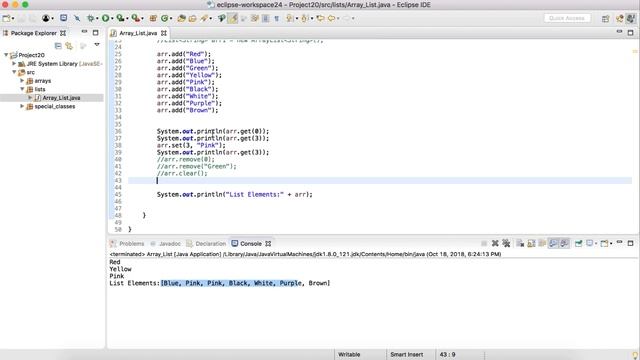Screen dimensions: 640x360
Task: Toggle Show Console on Standard Out
Action: click(553, 244)
